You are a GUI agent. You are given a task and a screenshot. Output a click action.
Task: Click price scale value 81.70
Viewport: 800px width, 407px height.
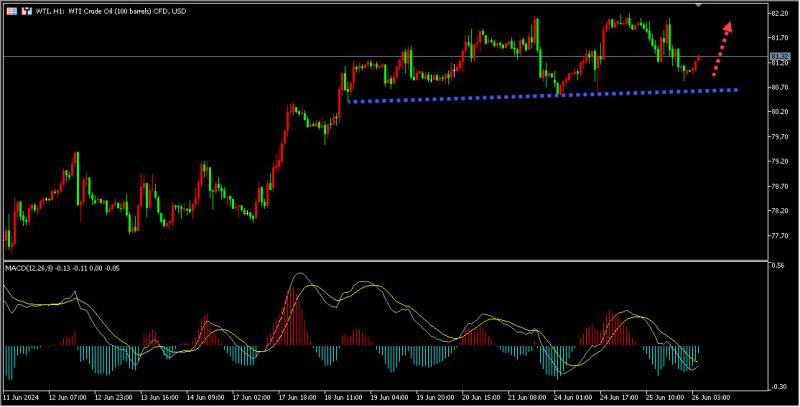pyautogui.click(x=779, y=38)
